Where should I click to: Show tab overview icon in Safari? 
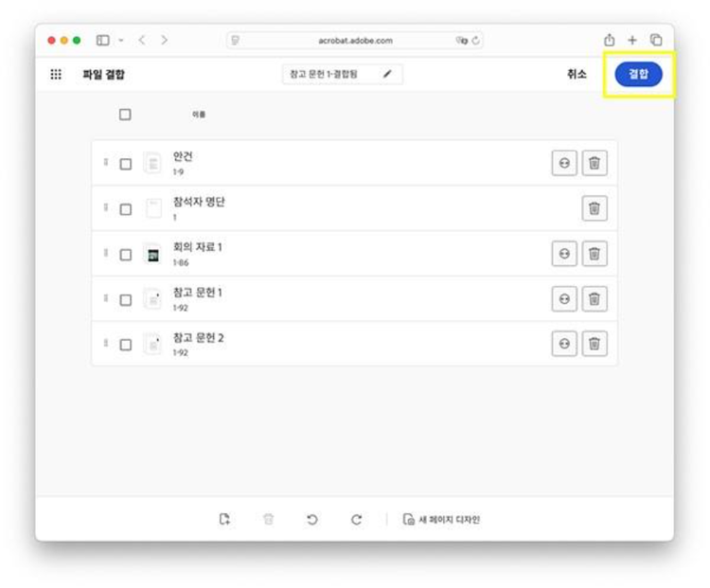[x=656, y=41]
